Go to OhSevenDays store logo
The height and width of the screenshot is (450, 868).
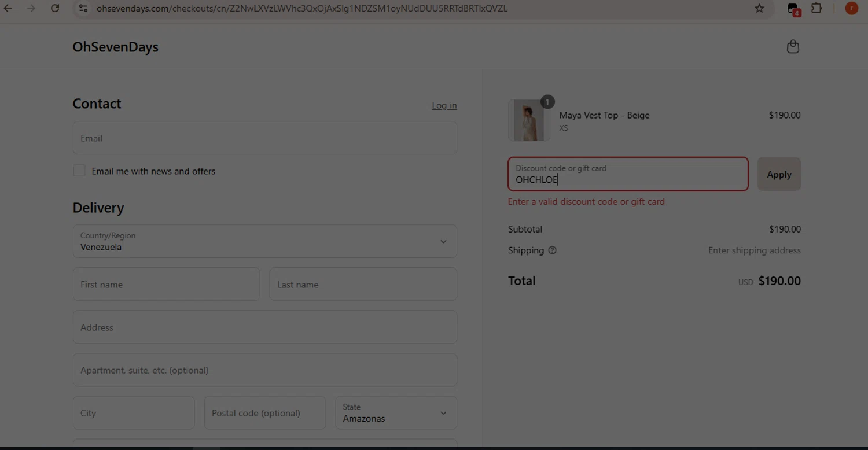pos(115,47)
